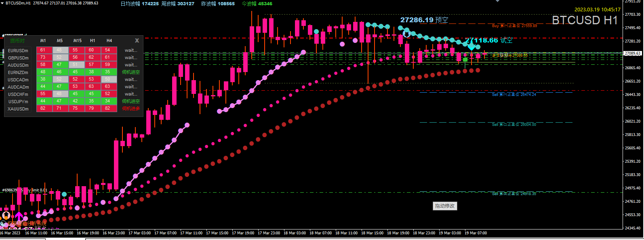Screen dimensions: 644x240
Task: Click the 货币对 panel header label
Action: point(17,40)
